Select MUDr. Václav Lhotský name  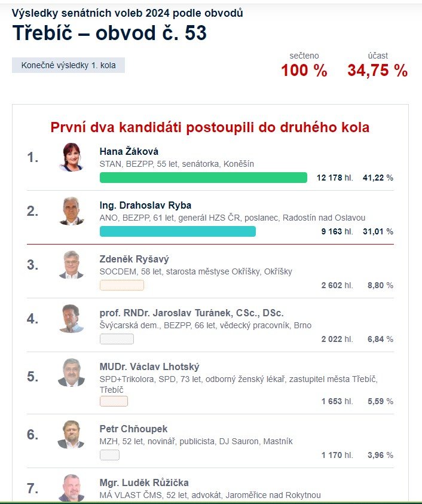coord(149,366)
